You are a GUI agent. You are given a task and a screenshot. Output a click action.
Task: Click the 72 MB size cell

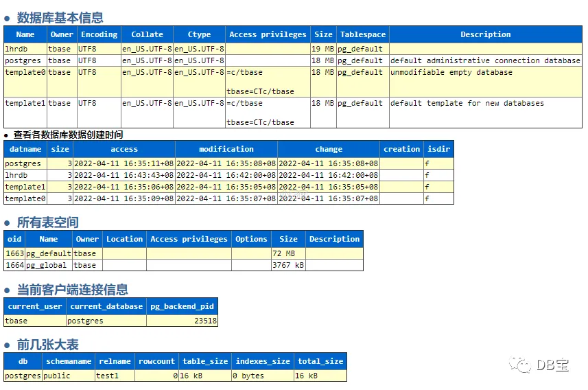coord(288,253)
